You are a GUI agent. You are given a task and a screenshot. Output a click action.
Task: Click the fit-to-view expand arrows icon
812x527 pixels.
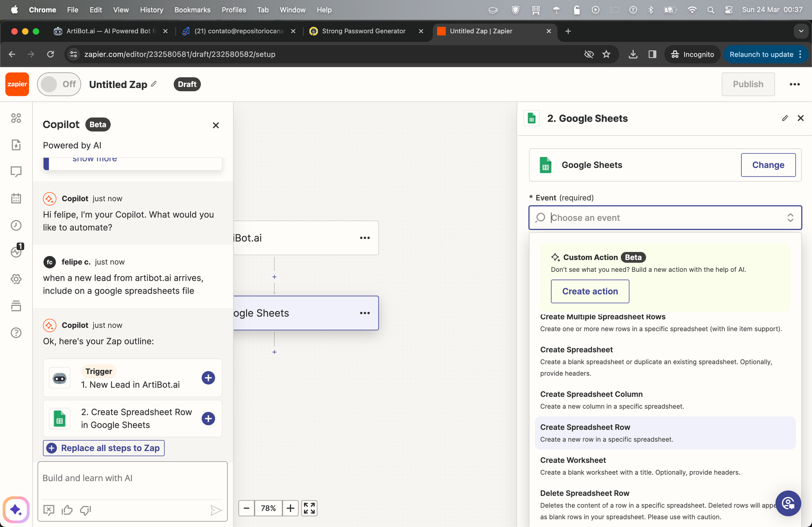[x=309, y=508]
